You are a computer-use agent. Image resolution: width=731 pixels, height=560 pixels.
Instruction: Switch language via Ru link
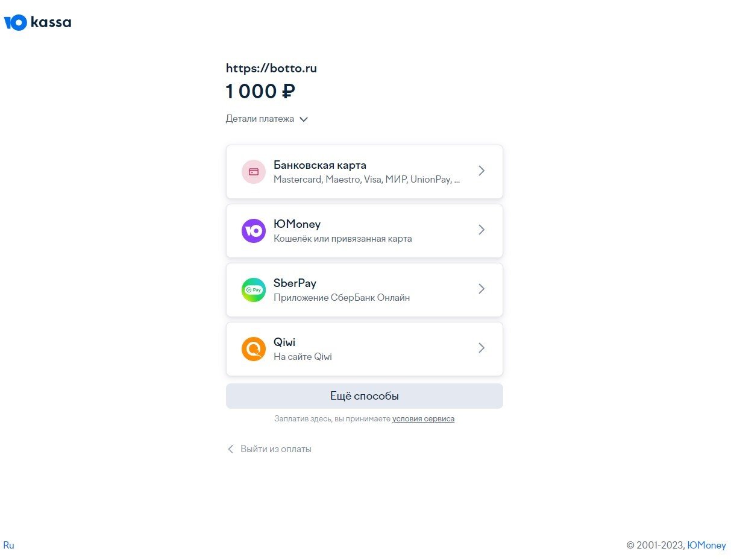coord(8,546)
